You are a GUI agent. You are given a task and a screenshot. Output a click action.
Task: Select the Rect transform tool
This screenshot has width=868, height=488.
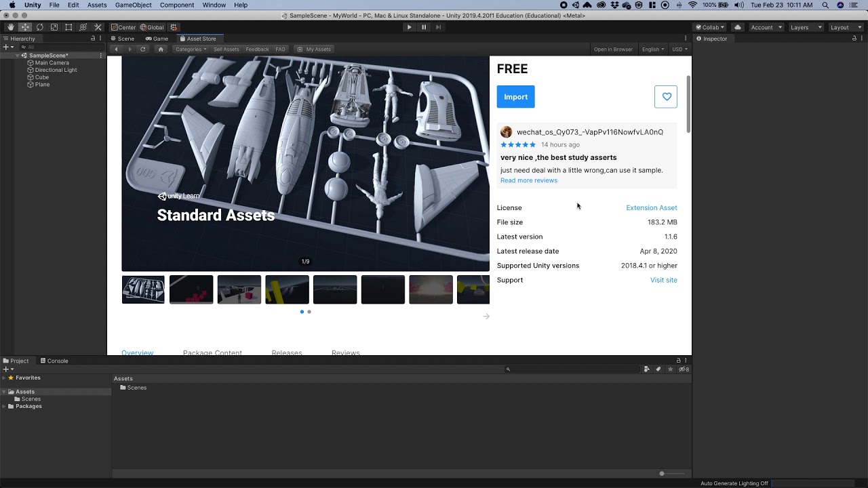pos(68,27)
